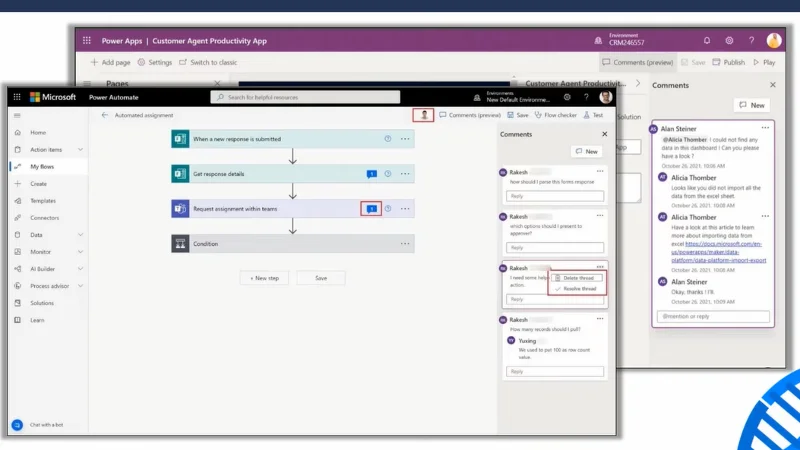
Task: Click Save in Power Automate toolbar
Action: (x=518, y=115)
